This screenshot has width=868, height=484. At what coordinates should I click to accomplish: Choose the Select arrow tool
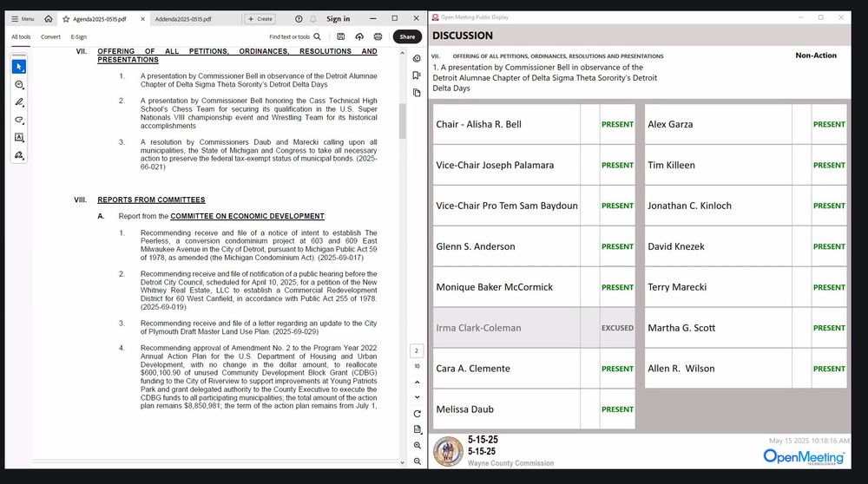tap(19, 67)
